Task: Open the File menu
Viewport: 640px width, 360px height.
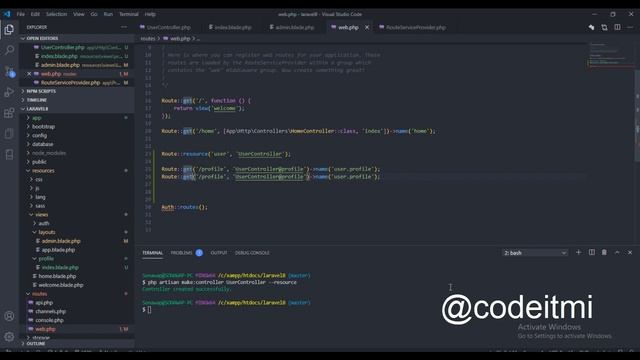Action: [x=20, y=14]
